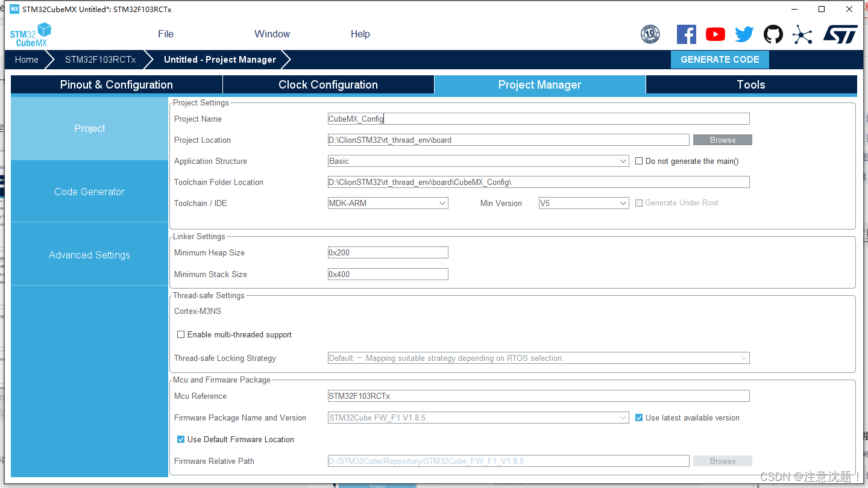Open the Facebook icon link
Screen dimensions: 868x488
[687, 34]
